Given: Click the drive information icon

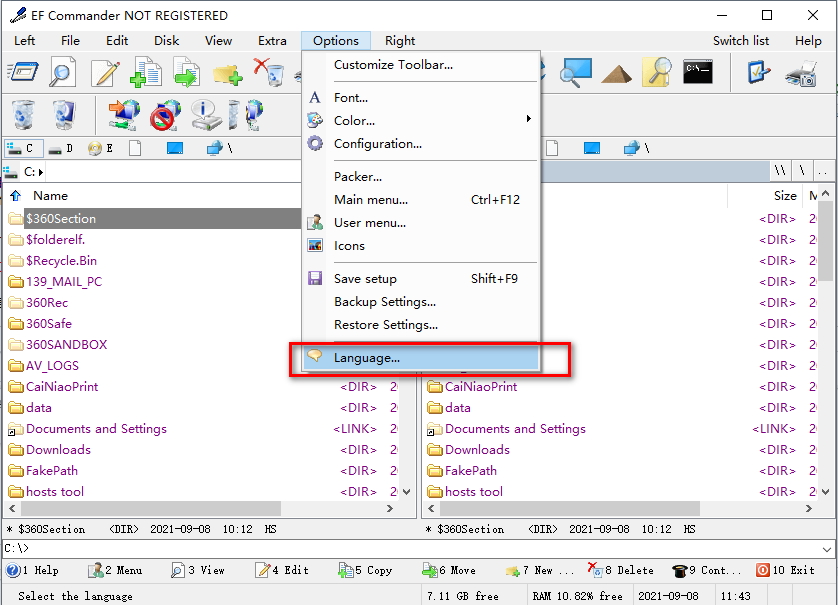Looking at the screenshot, I should [205, 115].
